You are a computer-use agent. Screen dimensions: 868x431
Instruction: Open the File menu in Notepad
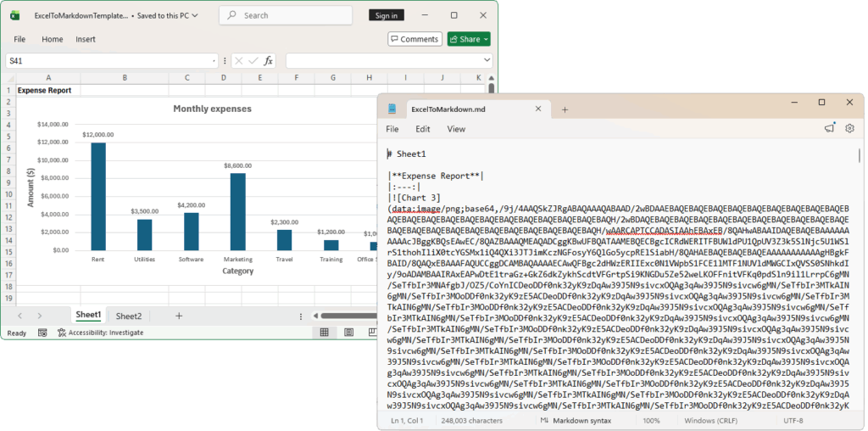[392, 129]
